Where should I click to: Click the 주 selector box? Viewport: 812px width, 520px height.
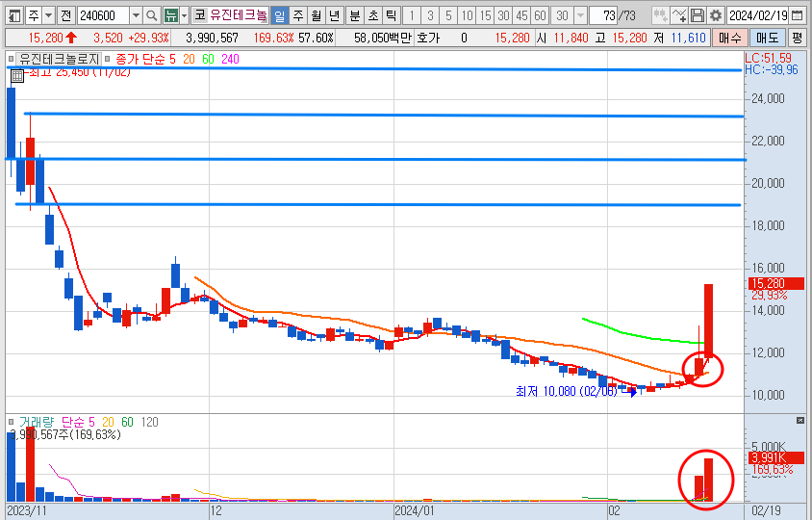(x=34, y=15)
